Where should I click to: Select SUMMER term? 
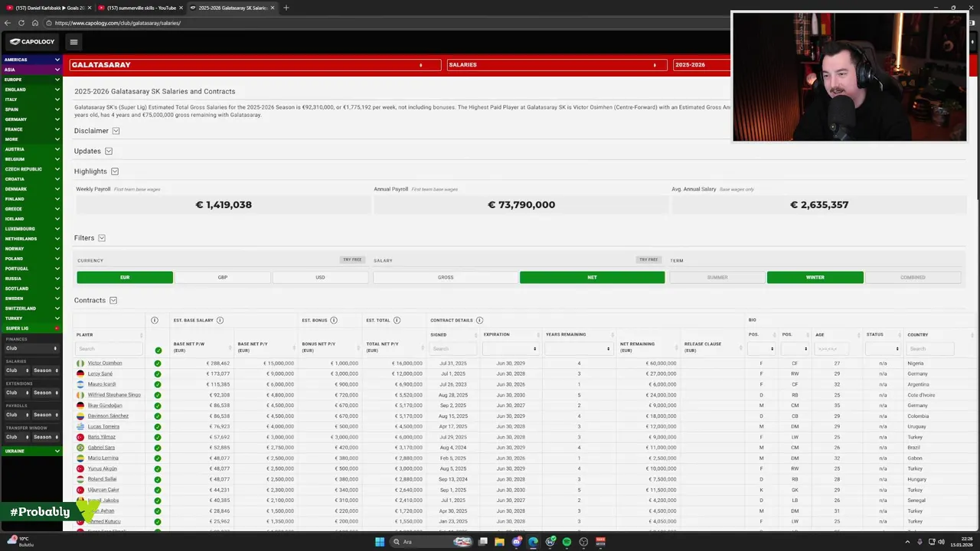[x=717, y=277]
